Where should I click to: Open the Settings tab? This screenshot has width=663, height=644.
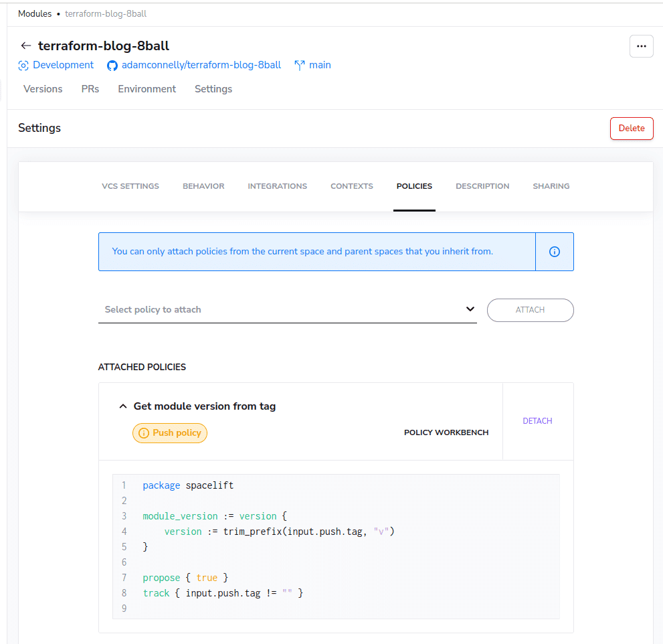pyautogui.click(x=213, y=89)
